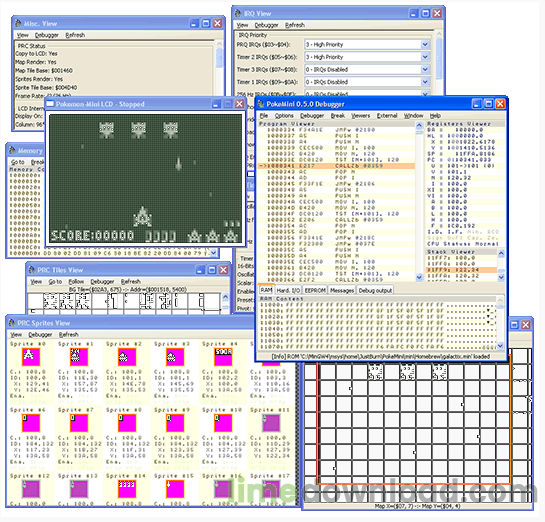Viewport: 545px width, 522px height.
Task: Open the Viewers menu in PokeMini Debugger
Action: coord(360,115)
